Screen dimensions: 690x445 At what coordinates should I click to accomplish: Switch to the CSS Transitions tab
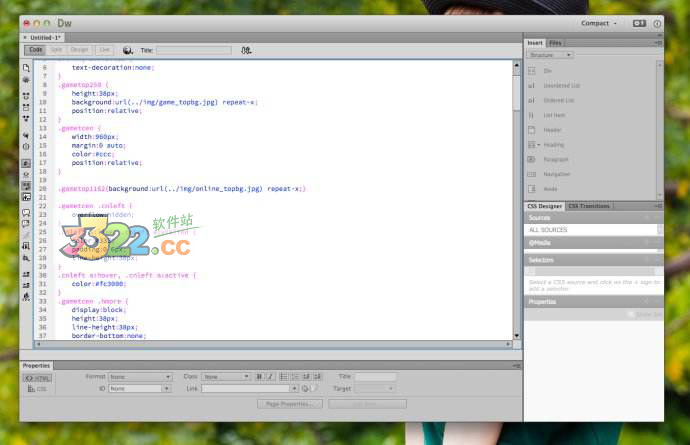(588, 206)
